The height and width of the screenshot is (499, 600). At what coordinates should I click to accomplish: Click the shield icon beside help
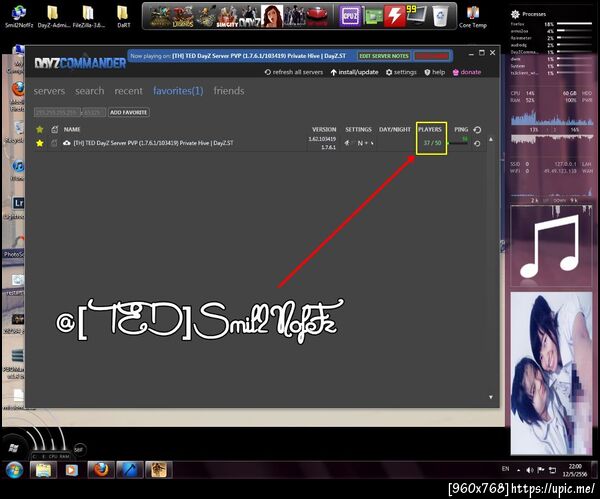(x=427, y=72)
